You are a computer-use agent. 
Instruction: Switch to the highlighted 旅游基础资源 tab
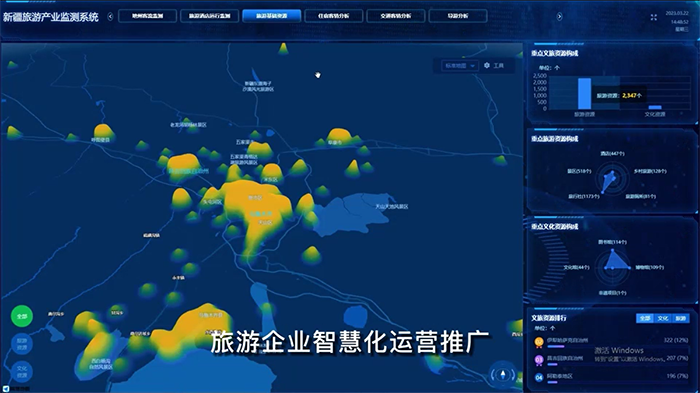(x=271, y=16)
